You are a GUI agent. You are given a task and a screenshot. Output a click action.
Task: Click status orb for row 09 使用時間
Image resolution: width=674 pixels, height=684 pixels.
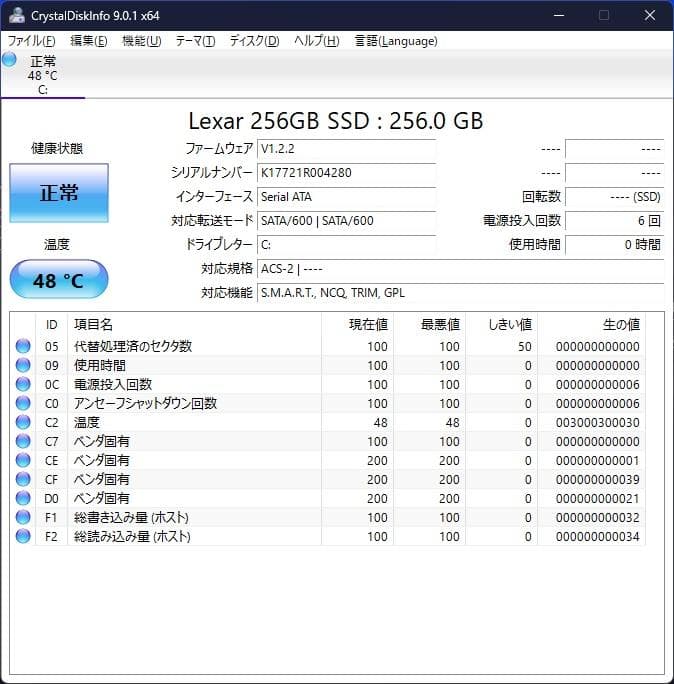pos(23,365)
